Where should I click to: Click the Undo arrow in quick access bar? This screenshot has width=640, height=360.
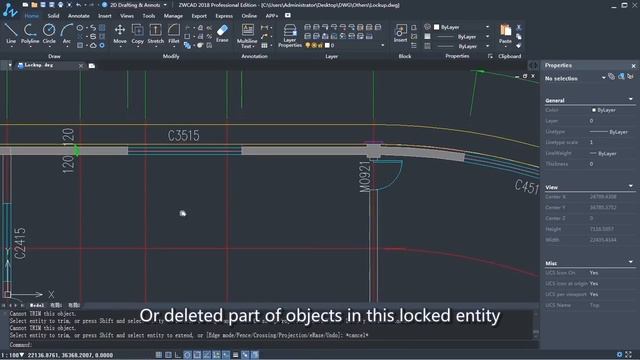tap(78, 5)
